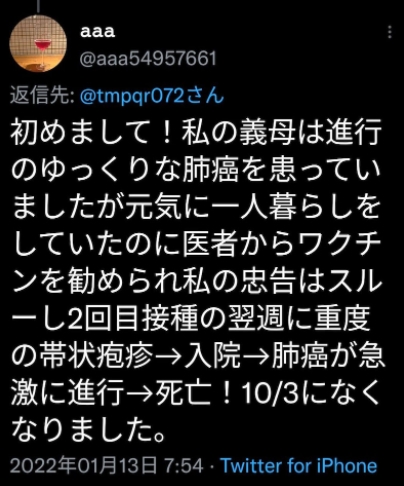
Task: Open the profile via display name aaa
Action: 98,32
